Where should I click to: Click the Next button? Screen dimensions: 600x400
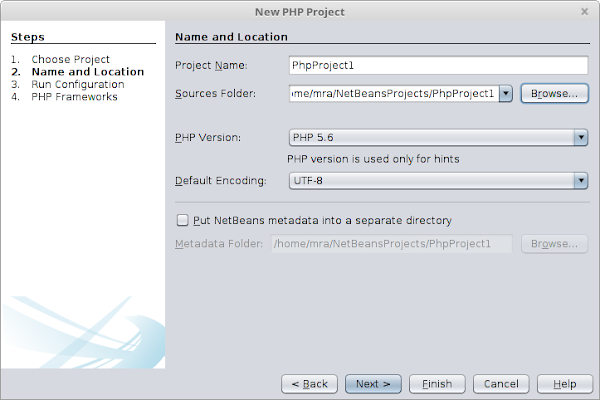[373, 384]
